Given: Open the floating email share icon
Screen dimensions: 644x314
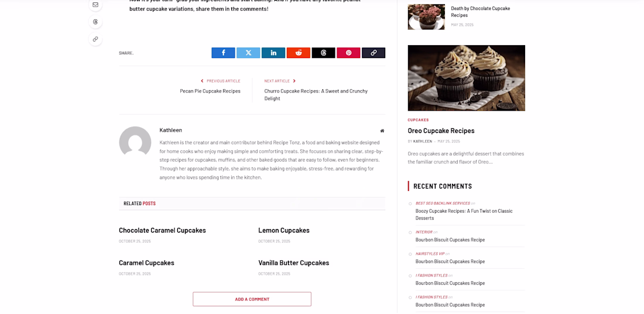Looking at the screenshot, I should [x=95, y=5].
